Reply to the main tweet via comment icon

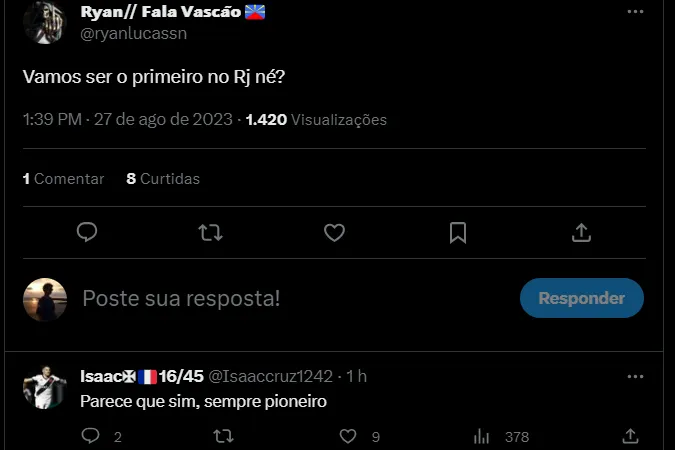87,232
